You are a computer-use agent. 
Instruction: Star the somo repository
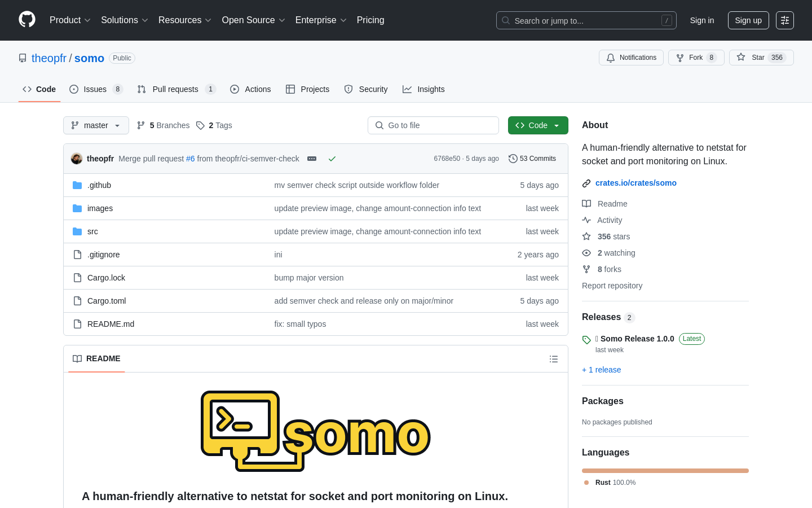pyautogui.click(x=761, y=58)
